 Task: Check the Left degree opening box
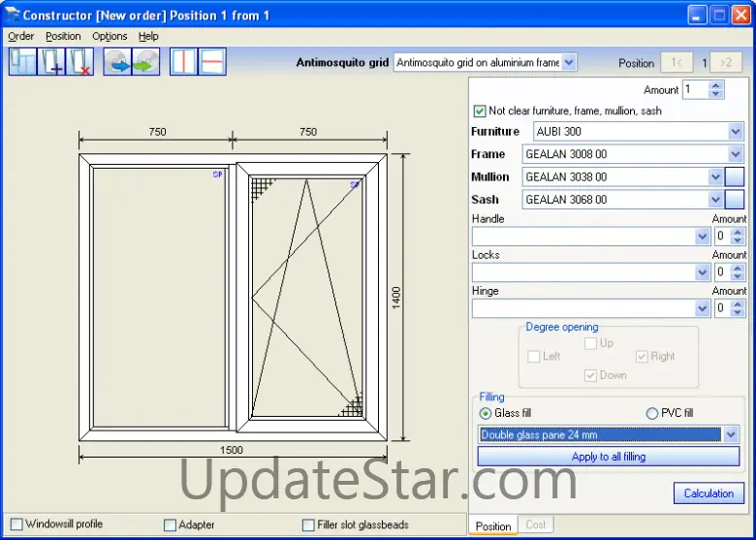click(534, 357)
